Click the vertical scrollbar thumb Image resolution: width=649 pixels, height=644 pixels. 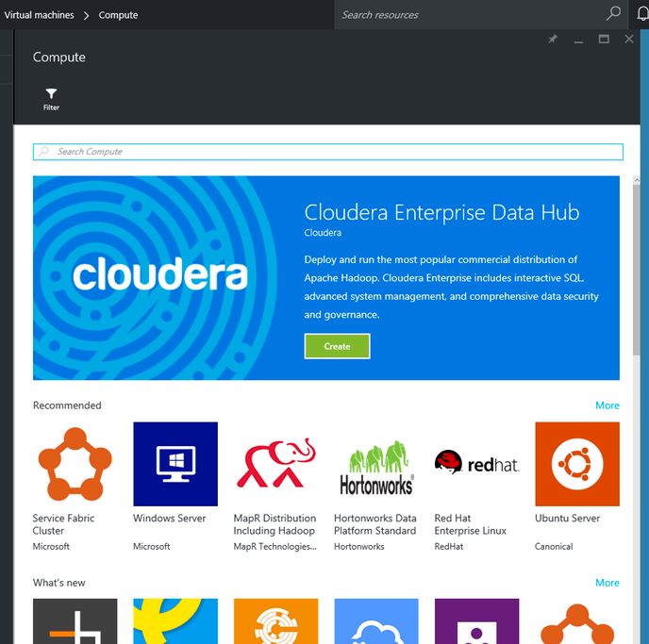point(636,269)
